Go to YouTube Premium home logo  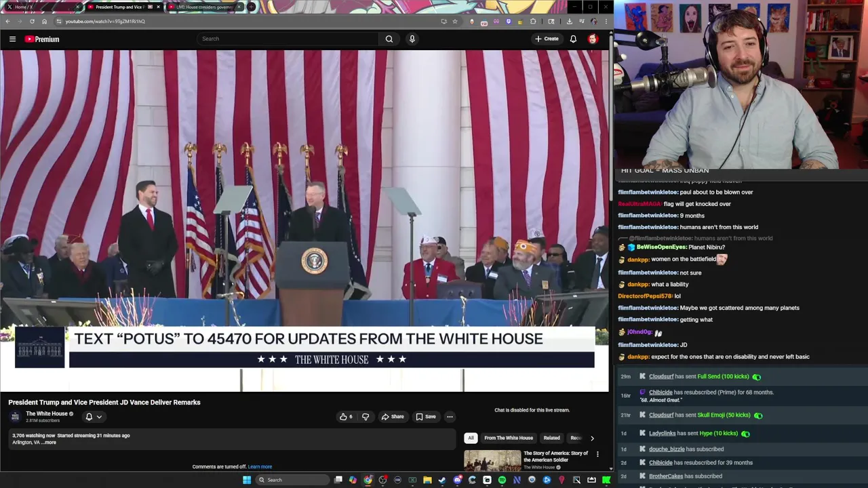[x=42, y=39]
